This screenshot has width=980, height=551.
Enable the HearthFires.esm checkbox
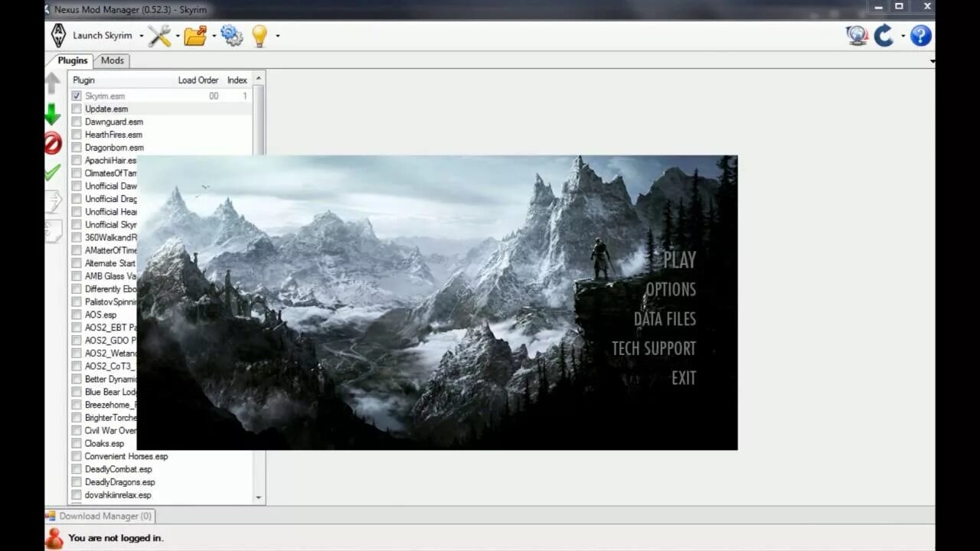77,135
